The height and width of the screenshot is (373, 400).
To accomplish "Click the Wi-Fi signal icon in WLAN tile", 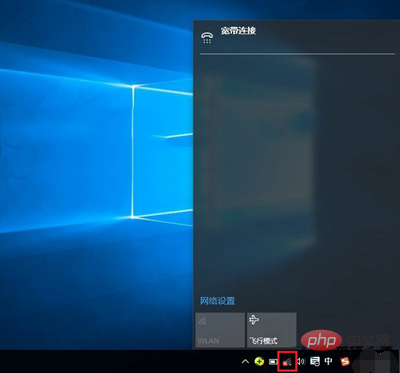I will pyautogui.click(x=202, y=321).
